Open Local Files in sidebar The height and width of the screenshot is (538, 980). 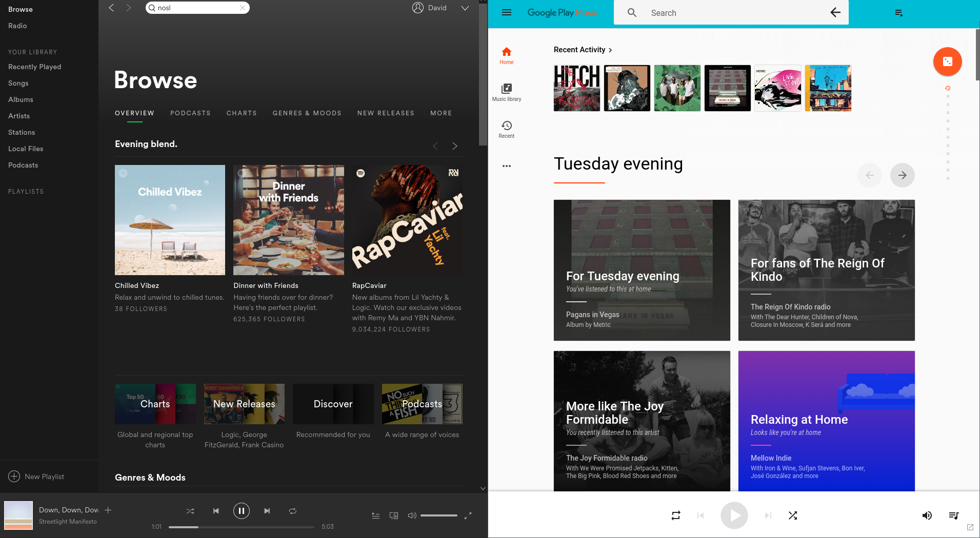(26, 149)
